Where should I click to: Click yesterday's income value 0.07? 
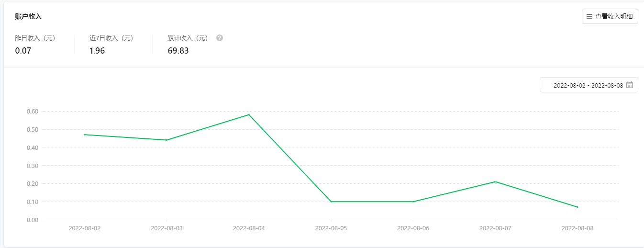[23, 51]
